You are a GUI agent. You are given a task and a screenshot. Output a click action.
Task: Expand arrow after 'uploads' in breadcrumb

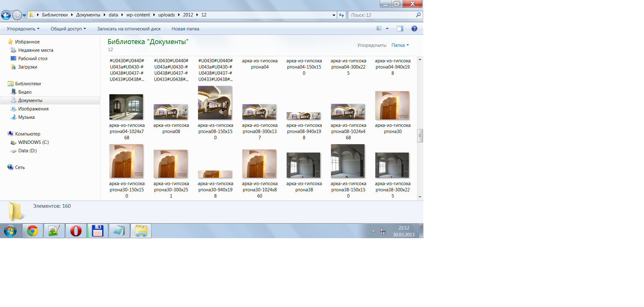coord(179,15)
